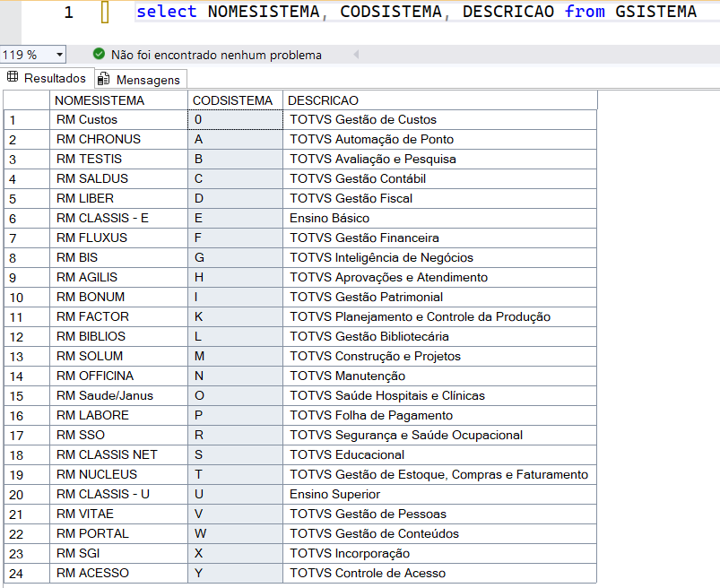
Task: Select the 'TOTVS Manutenção' cell
Action: click(x=440, y=376)
